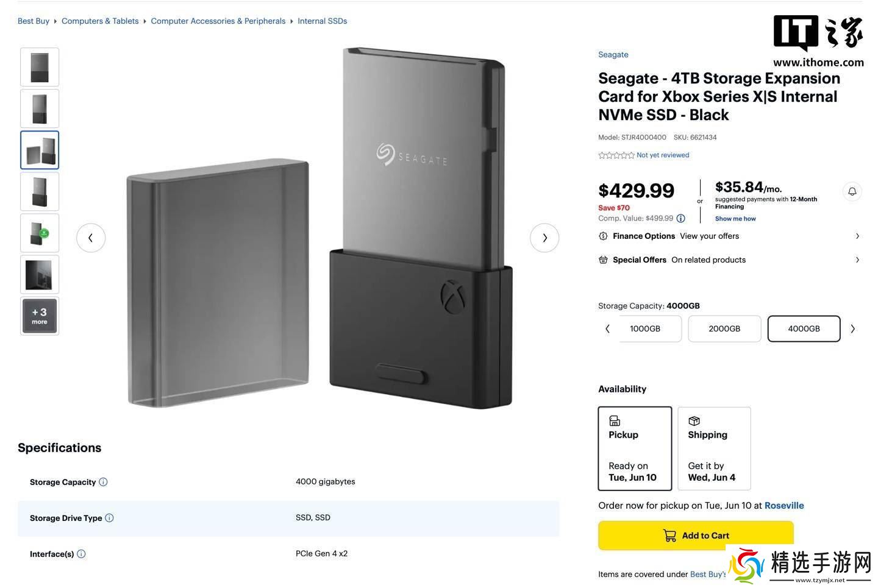Click the Comp. Value info icon
The height and width of the screenshot is (588, 878).
point(680,218)
